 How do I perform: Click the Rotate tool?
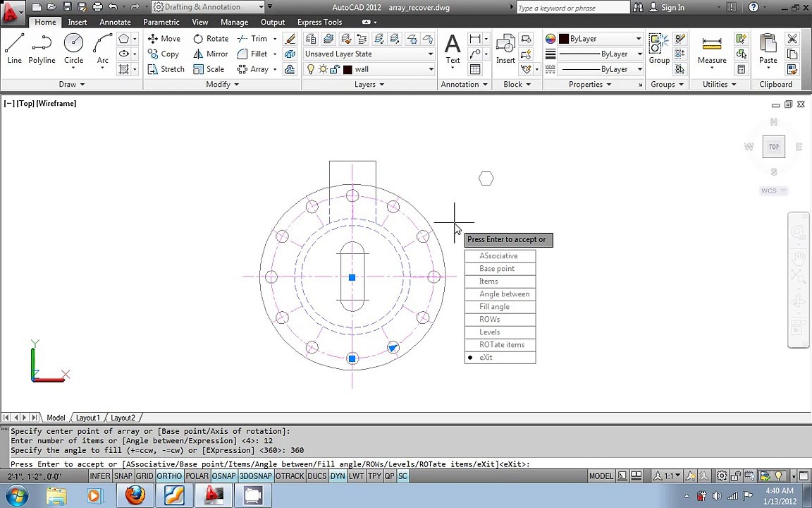pos(210,38)
